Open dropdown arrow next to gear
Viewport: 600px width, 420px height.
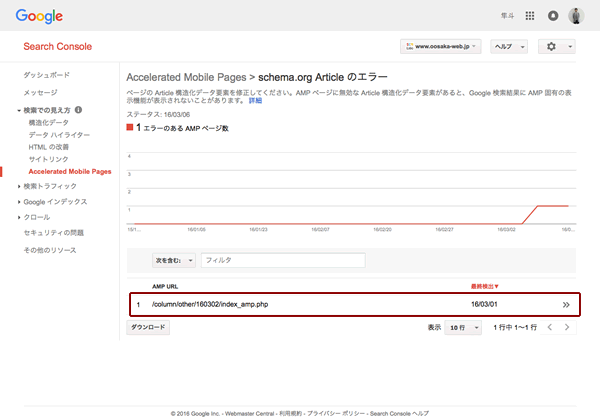(570, 47)
